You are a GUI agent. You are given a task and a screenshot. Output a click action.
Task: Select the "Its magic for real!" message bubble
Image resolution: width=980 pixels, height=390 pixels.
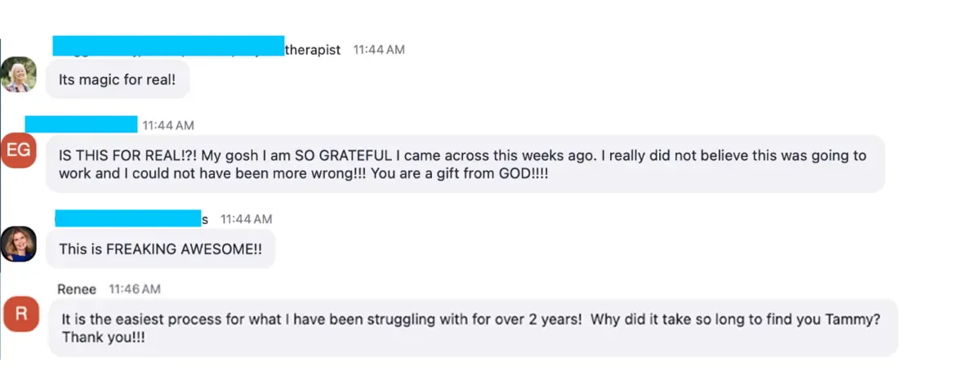118,81
